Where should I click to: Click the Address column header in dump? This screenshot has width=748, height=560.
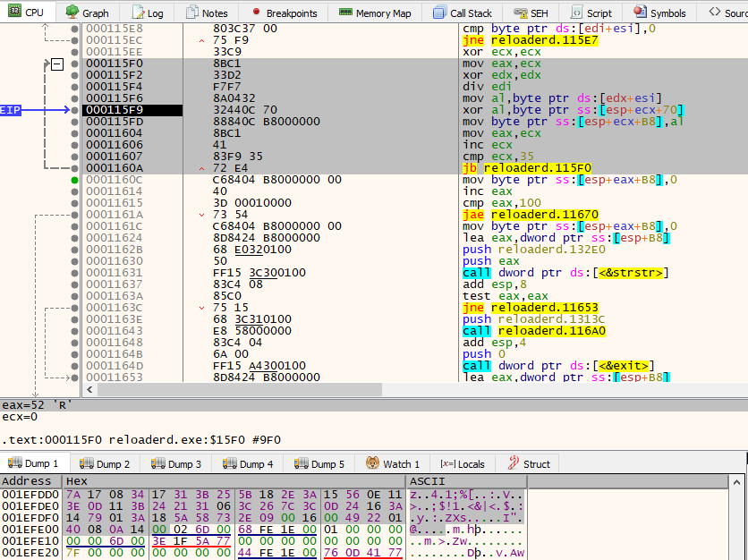click(x=31, y=481)
